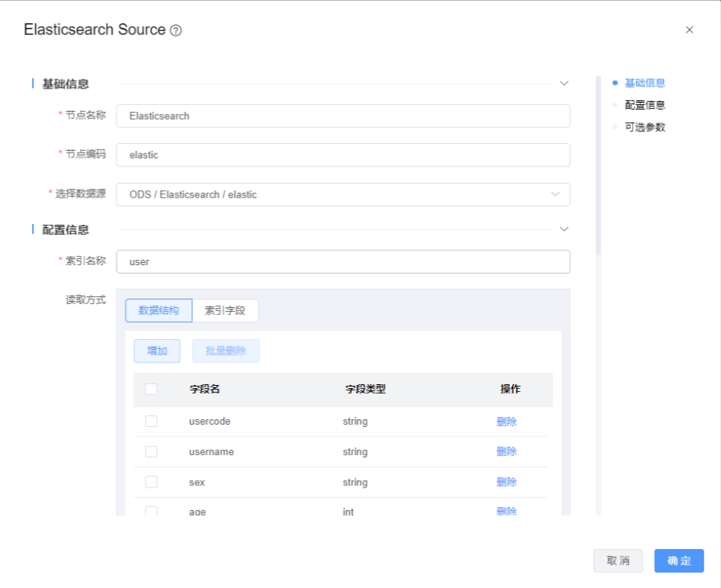Click the help icon next to Elasticsearch Source

[176, 30]
